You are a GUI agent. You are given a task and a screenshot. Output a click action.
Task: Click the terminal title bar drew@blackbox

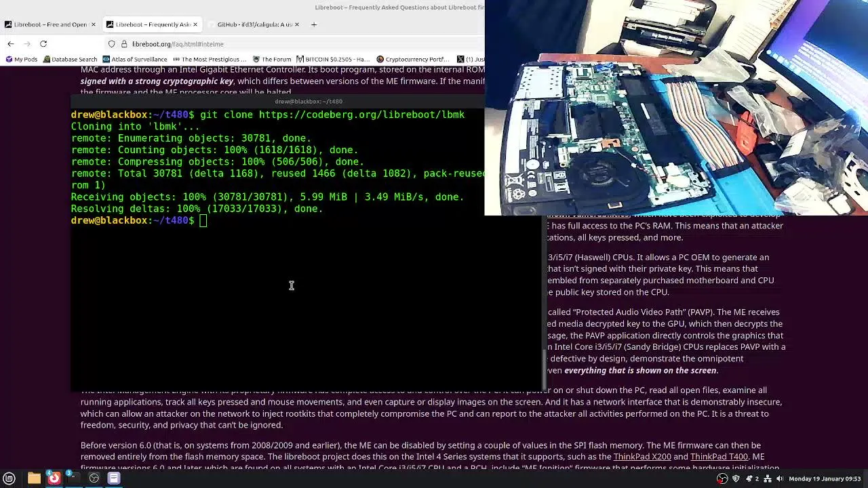click(309, 102)
